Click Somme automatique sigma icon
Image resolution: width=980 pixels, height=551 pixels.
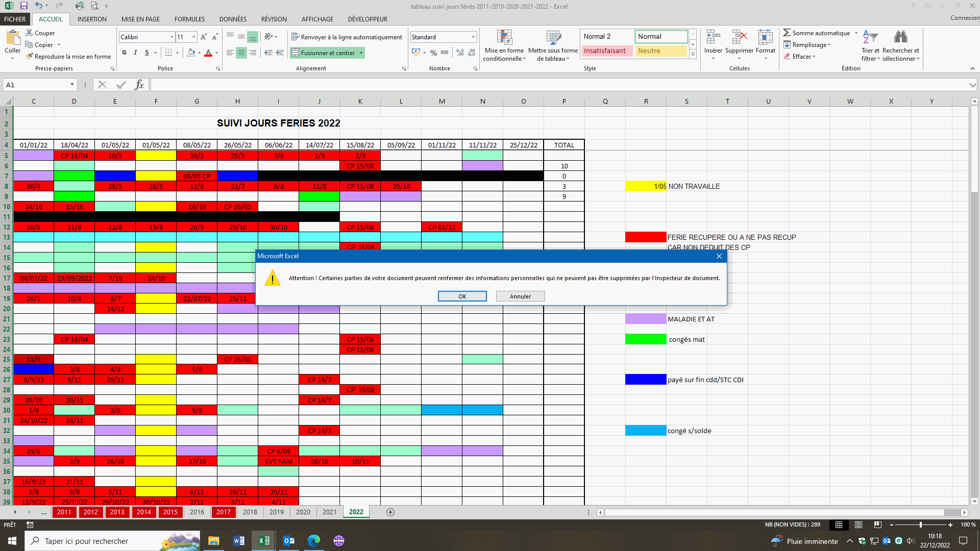pyautogui.click(x=787, y=33)
